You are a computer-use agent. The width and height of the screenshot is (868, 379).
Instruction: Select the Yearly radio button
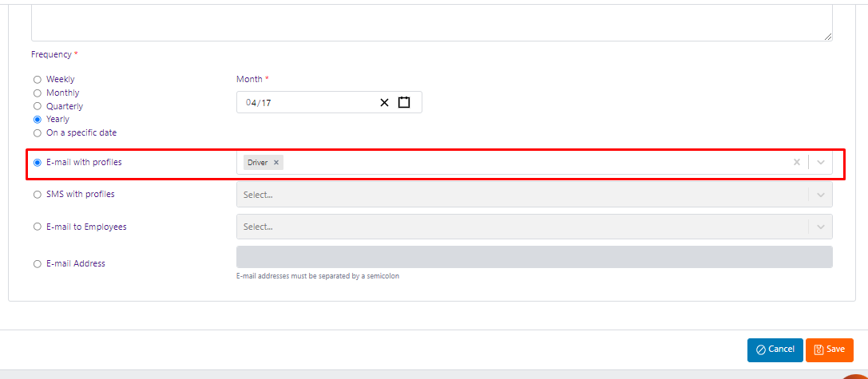(38, 120)
